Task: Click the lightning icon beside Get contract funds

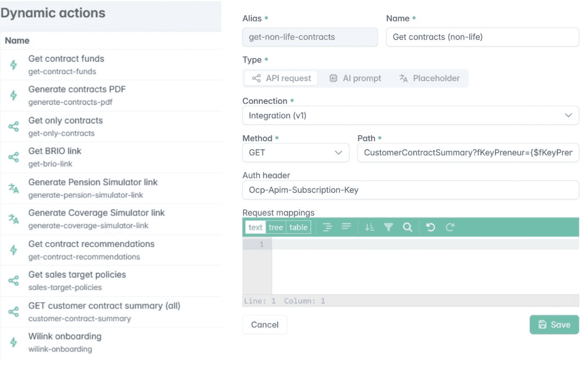Action: (14, 65)
